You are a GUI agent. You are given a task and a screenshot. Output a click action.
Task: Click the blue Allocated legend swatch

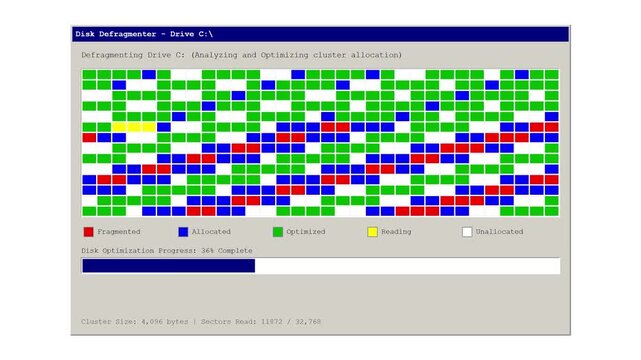tap(183, 232)
